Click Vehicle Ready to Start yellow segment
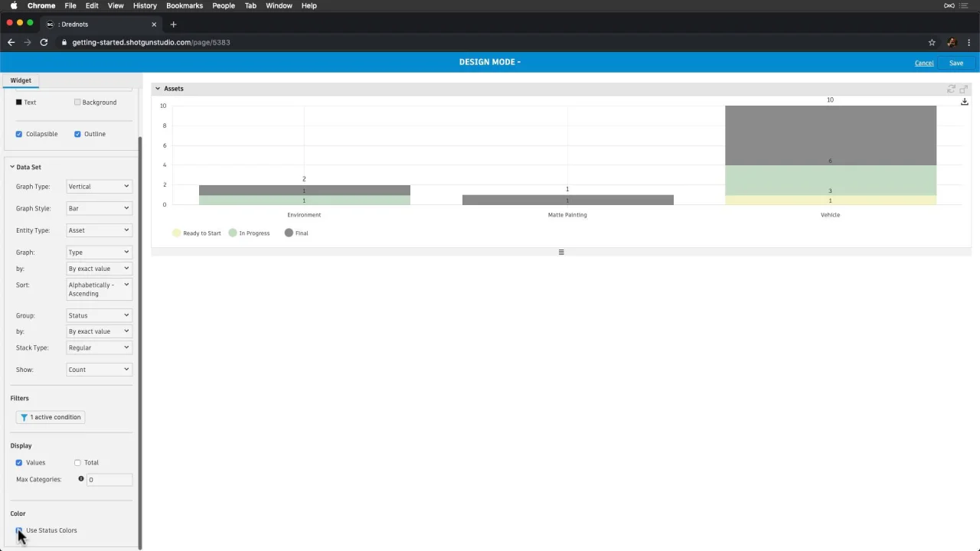The image size is (980, 551). coord(830,201)
